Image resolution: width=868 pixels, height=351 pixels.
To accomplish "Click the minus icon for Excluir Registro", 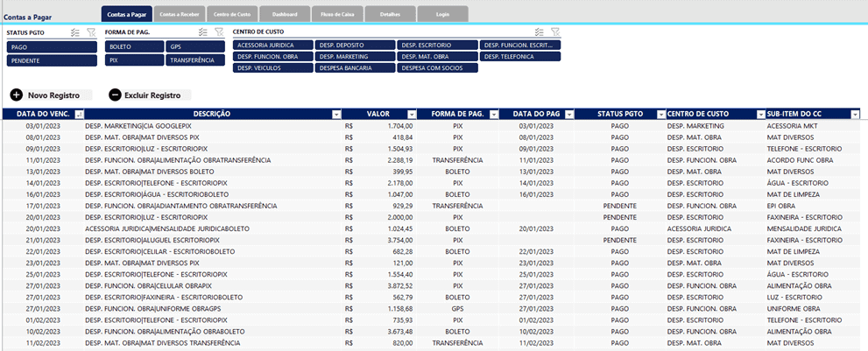I will pyautogui.click(x=115, y=95).
